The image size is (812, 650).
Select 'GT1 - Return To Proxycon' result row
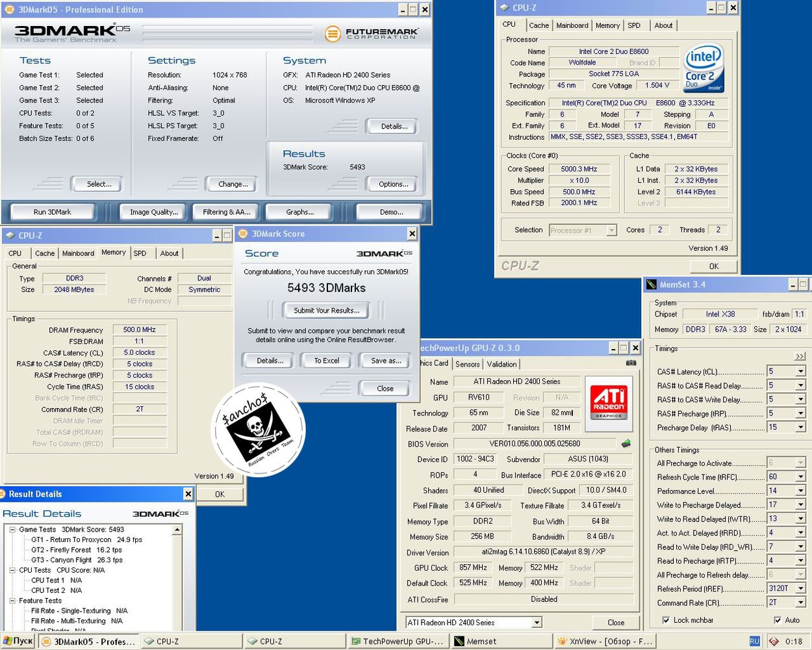[86, 539]
